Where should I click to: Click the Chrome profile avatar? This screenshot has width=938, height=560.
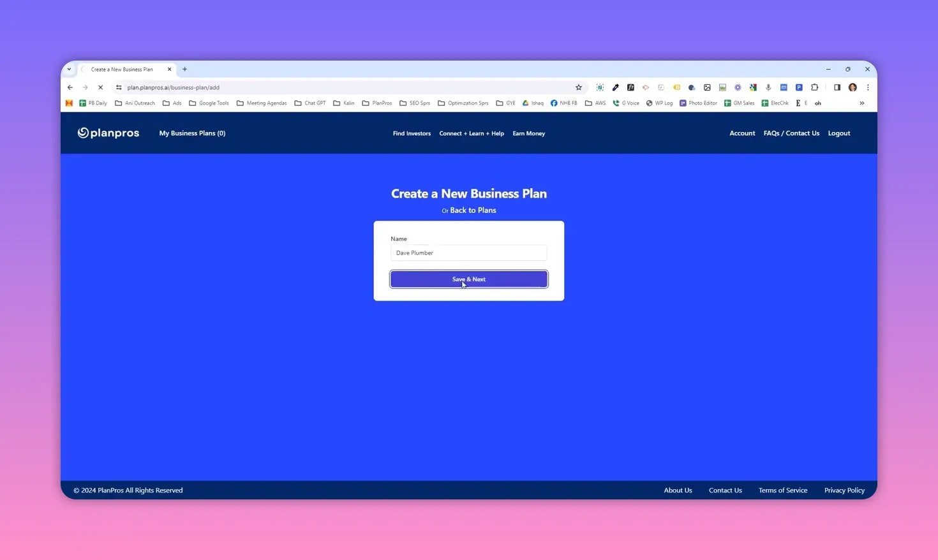point(852,87)
